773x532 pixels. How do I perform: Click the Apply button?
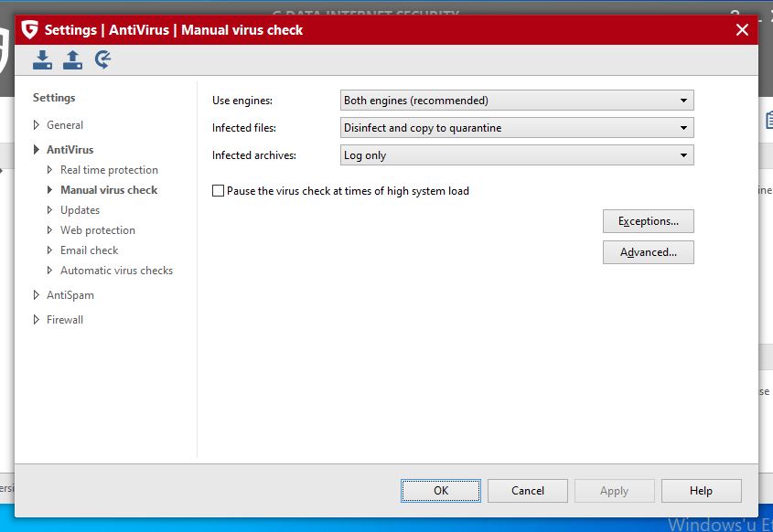(x=614, y=491)
